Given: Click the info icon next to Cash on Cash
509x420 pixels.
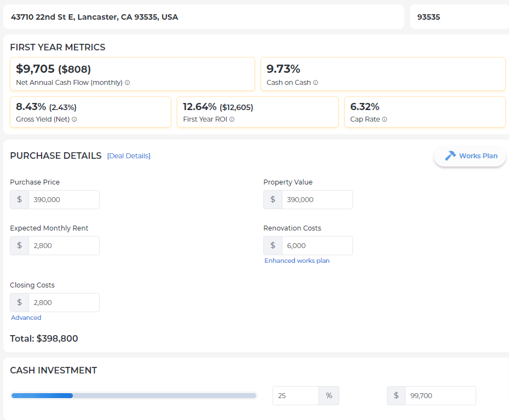Looking at the screenshot, I should [x=316, y=83].
